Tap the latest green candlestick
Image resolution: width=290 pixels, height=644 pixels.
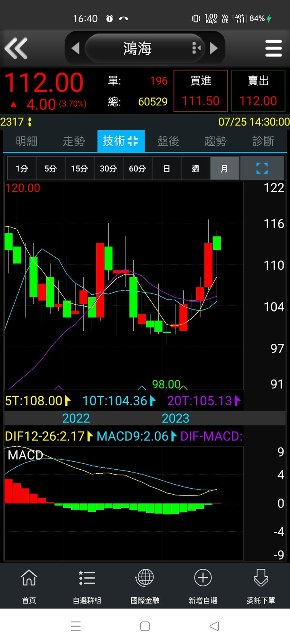tap(217, 243)
